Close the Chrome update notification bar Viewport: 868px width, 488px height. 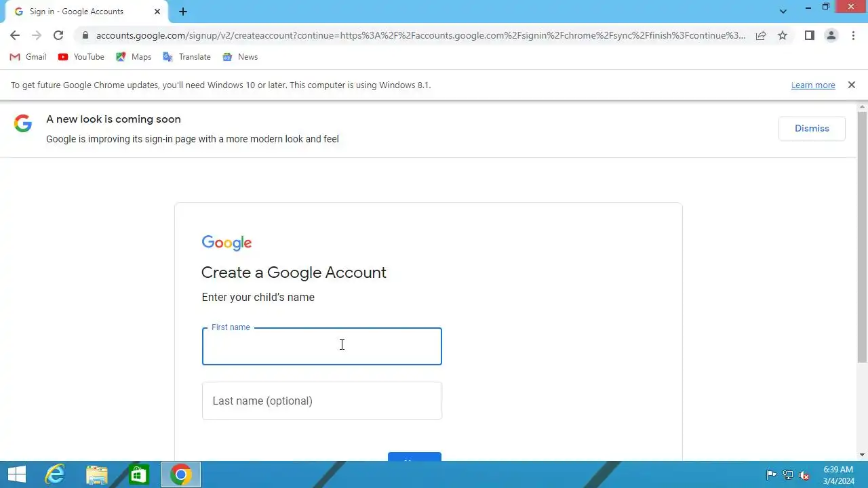coord(852,85)
